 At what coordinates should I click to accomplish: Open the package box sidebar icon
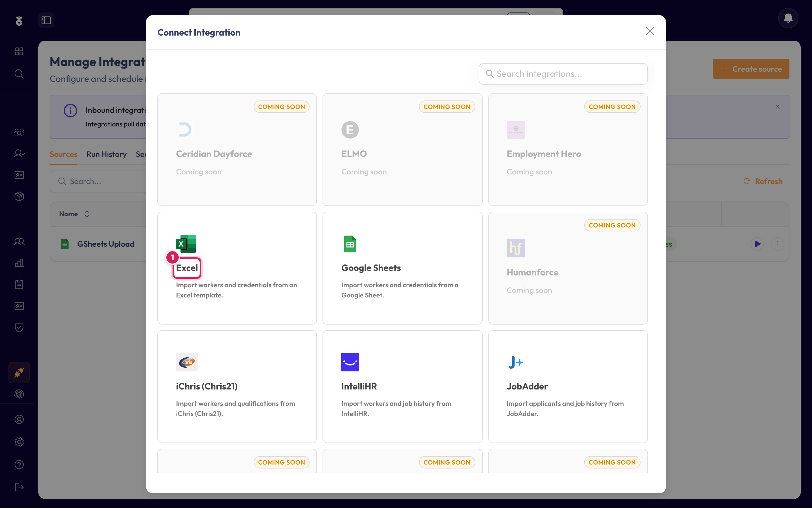pyautogui.click(x=19, y=196)
